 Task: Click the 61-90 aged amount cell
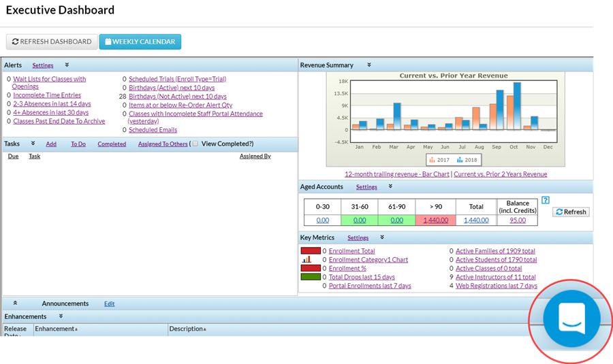click(x=397, y=220)
